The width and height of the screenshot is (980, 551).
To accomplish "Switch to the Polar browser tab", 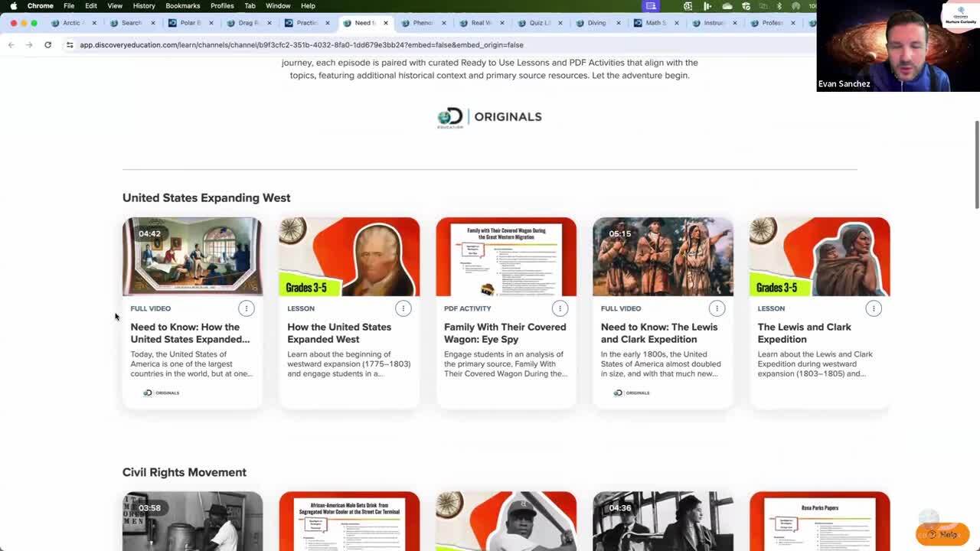I will [x=188, y=23].
